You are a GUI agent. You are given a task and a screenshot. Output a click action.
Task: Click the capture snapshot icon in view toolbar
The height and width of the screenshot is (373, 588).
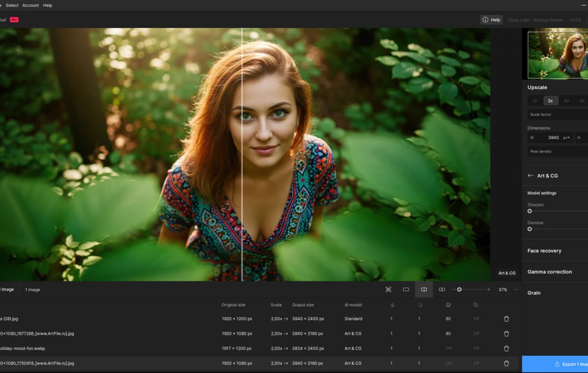(x=389, y=290)
